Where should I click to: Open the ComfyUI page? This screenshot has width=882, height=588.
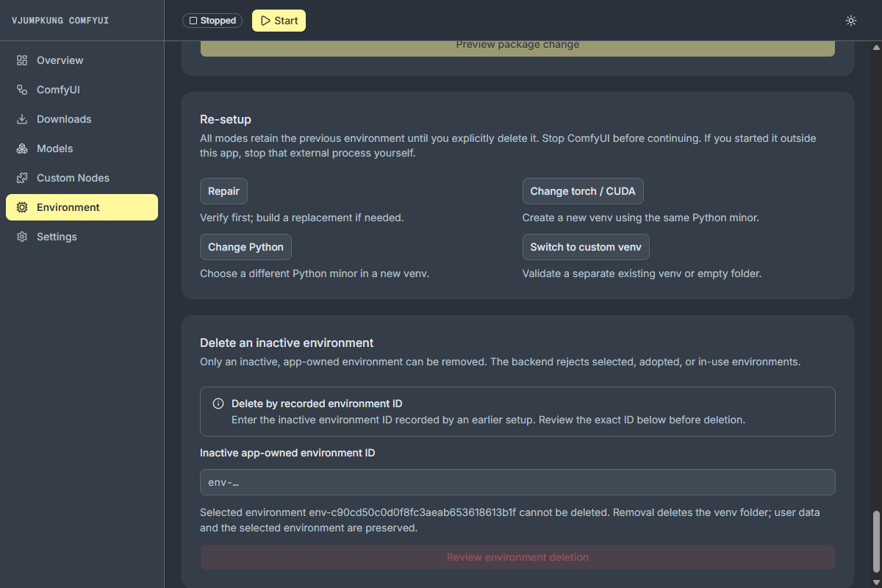82,90
